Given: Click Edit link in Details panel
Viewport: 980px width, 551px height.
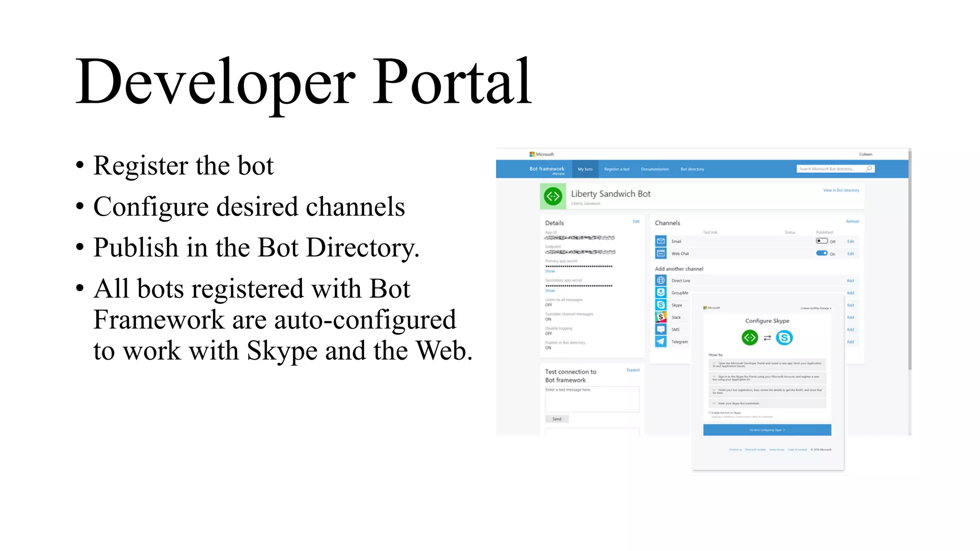Looking at the screenshot, I should [x=636, y=221].
